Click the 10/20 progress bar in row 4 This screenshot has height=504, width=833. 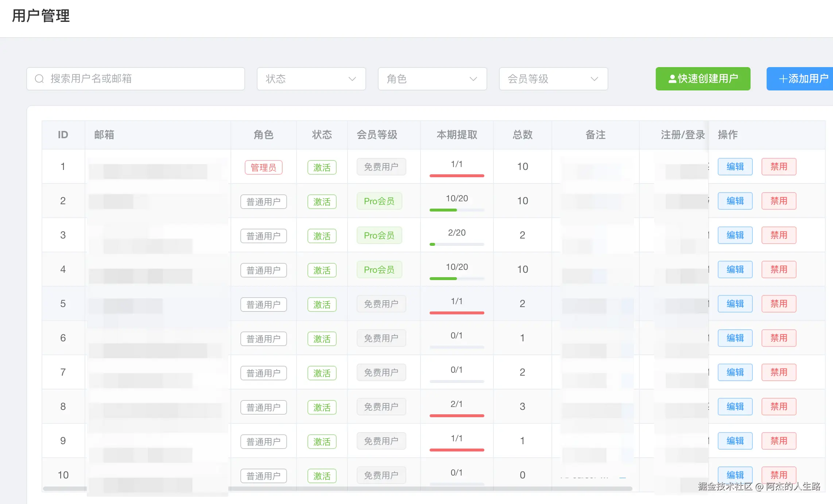tap(457, 279)
